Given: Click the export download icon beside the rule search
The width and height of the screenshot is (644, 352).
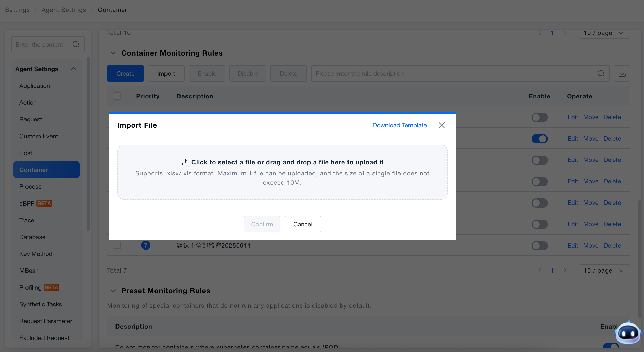Looking at the screenshot, I should point(622,73).
